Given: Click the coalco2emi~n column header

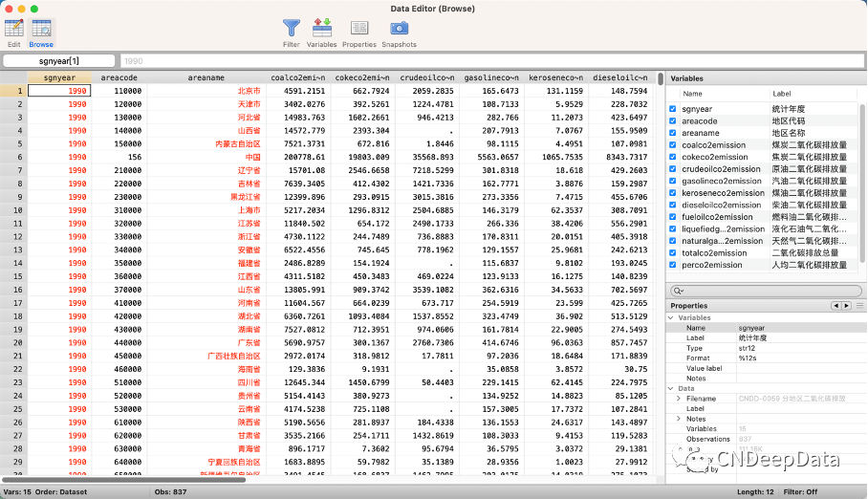Looking at the screenshot, I should point(298,77).
